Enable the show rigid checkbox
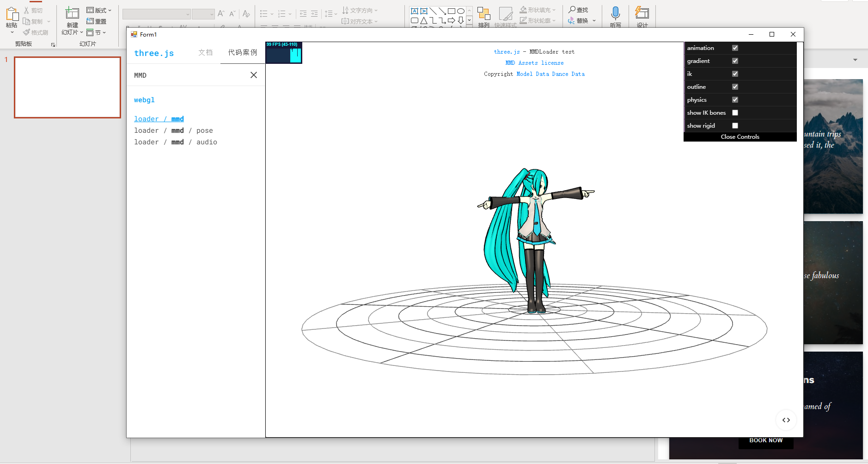This screenshot has width=868, height=464. point(735,126)
